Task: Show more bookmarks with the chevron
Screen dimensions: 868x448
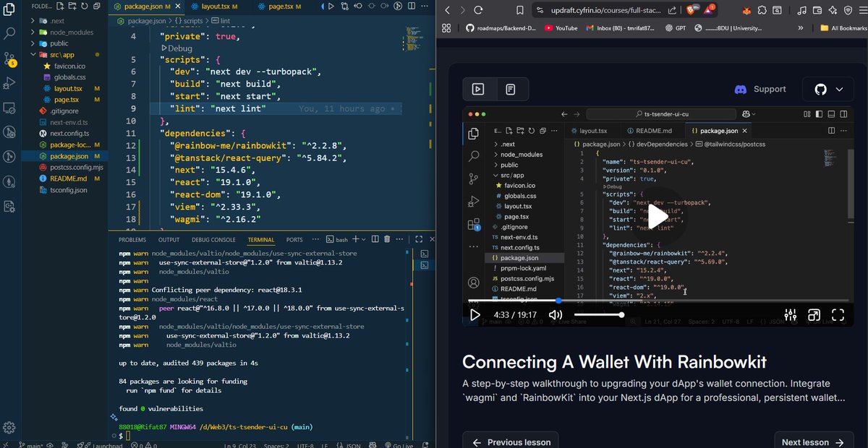Action: (801, 28)
